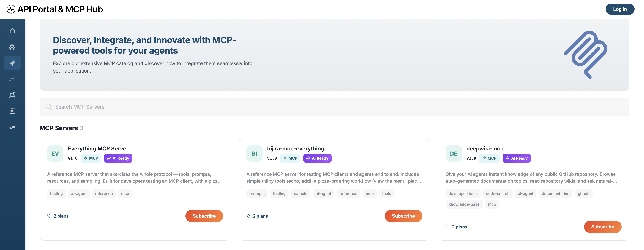Screen dimensions: 644x250
Task: Select 'knowledge-base' tag on deepwiki-mcp
Action: [x=464, y=204]
